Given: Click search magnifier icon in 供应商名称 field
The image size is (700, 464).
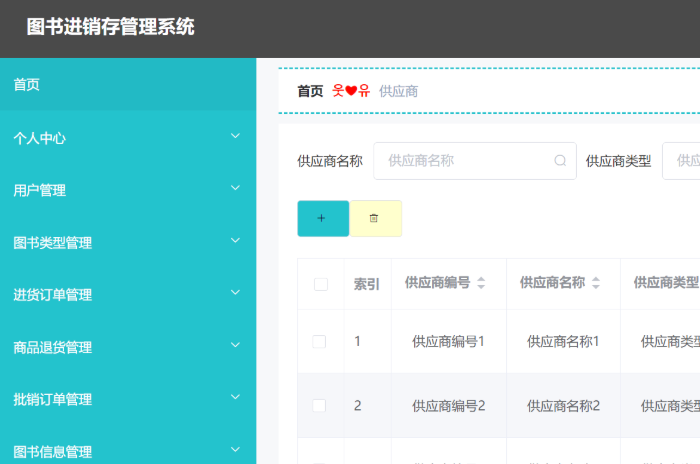Looking at the screenshot, I should point(560,160).
